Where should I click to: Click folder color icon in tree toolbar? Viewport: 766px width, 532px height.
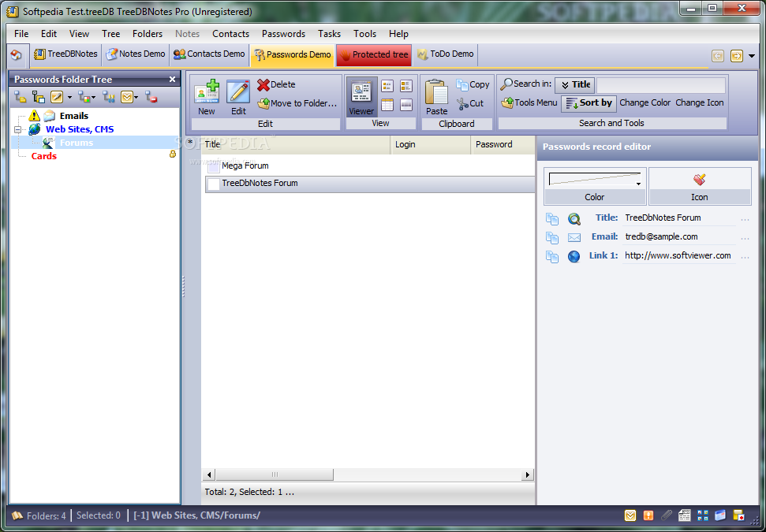84,97
